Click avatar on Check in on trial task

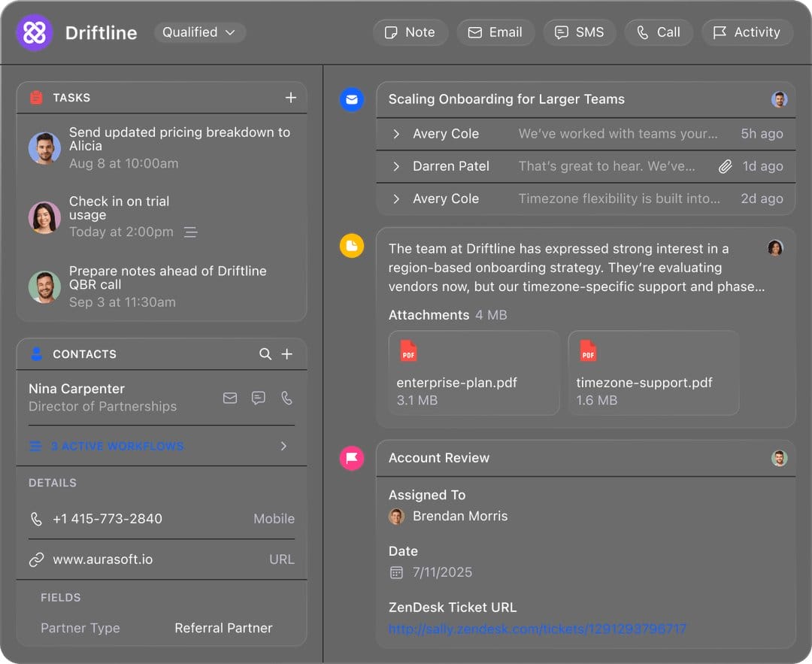(44, 217)
